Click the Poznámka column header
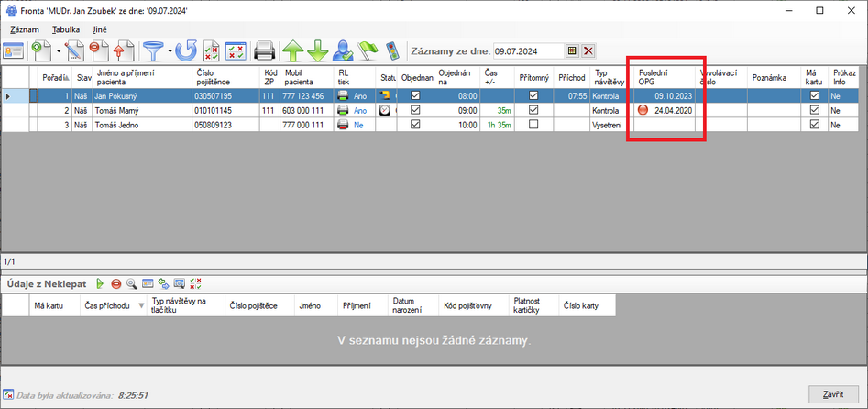 click(775, 78)
